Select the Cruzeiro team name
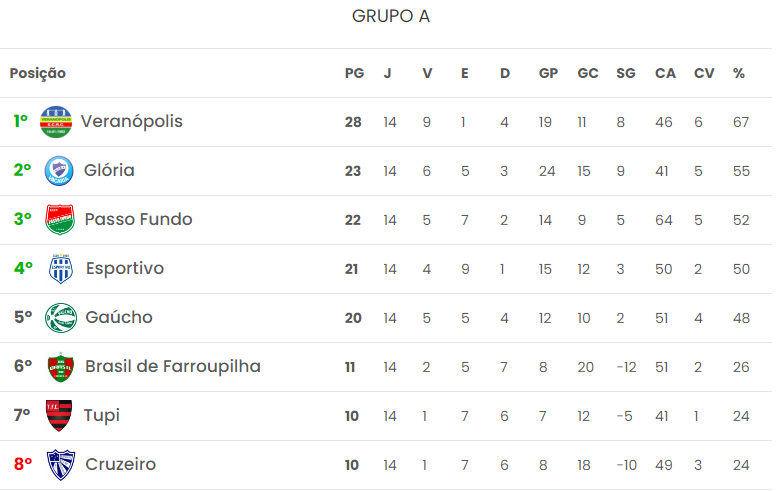 (120, 465)
